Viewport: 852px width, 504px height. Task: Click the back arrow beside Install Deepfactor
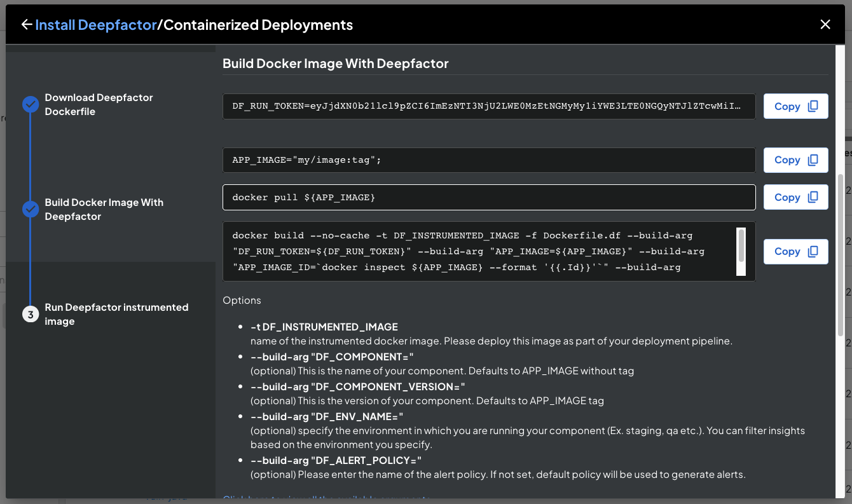(x=26, y=25)
